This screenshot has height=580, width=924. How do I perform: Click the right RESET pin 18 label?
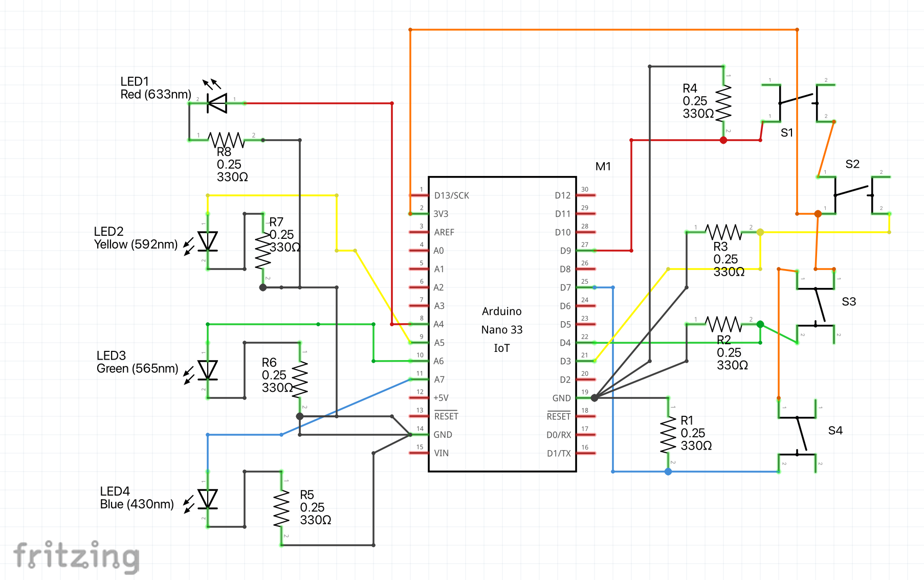tap(559, 416)
